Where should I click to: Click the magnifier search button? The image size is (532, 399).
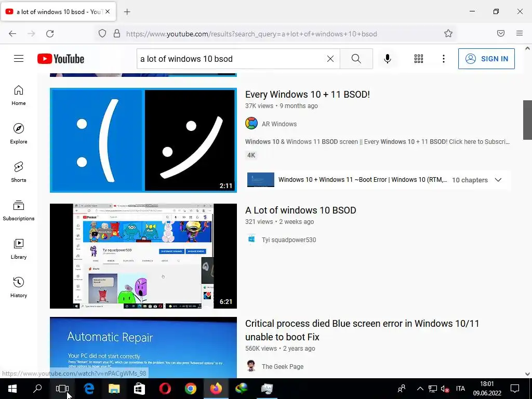[356, 59]
